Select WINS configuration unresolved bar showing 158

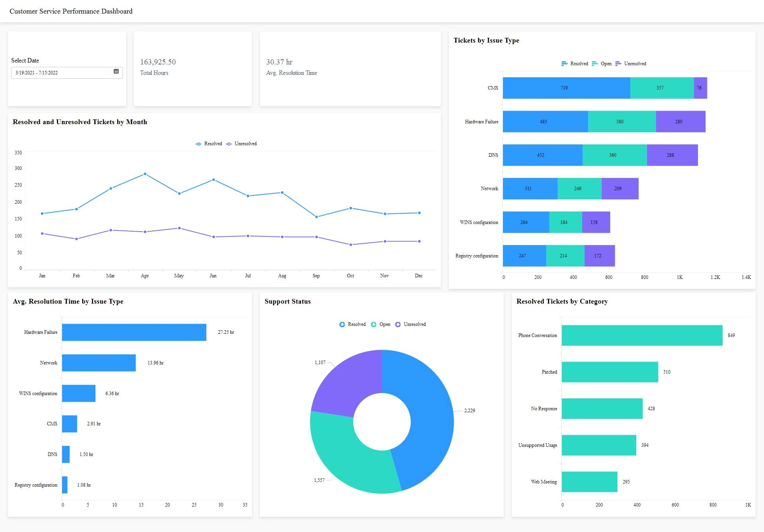596,222
